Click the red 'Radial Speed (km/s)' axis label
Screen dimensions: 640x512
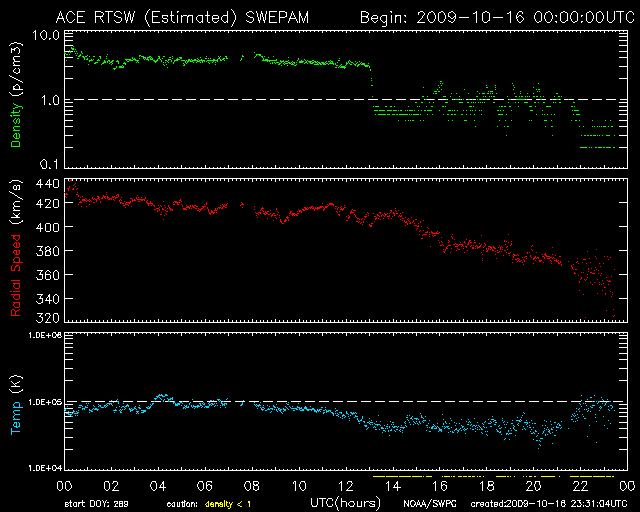[x=16, y=248]
